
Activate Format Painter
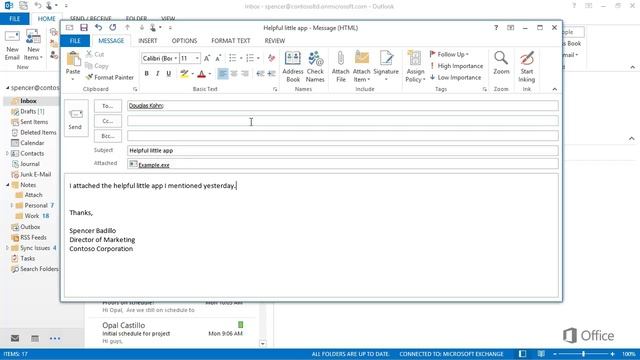[x=110, y=77]
